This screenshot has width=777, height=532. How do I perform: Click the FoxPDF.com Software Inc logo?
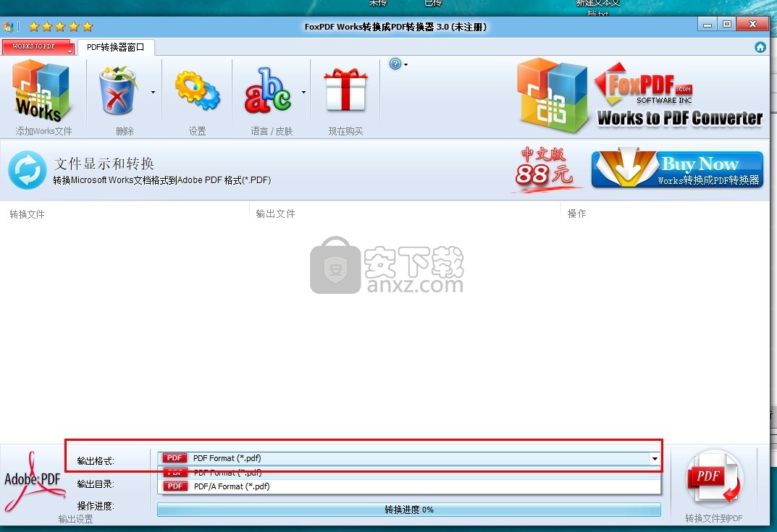(x=643, y=84)
